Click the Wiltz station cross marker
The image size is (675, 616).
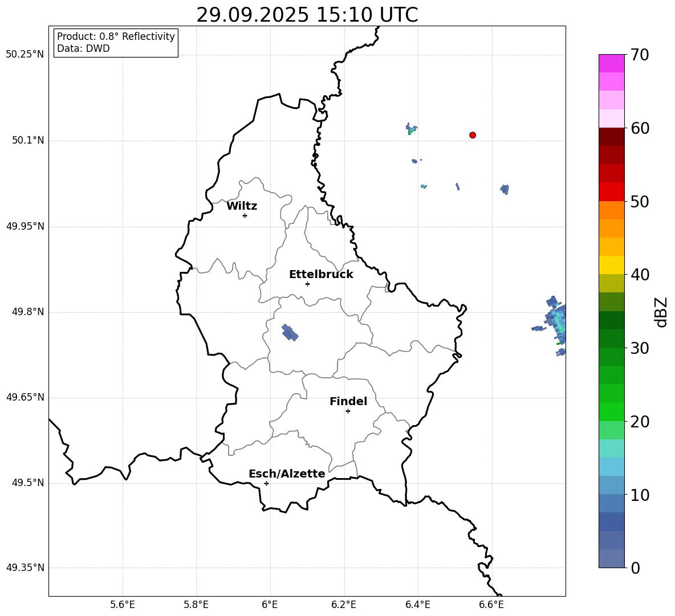click(245, 215)
